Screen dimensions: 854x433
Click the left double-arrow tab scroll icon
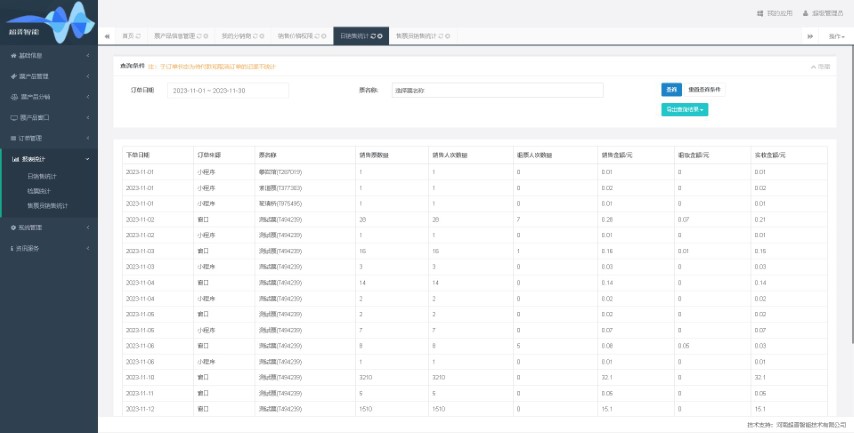107,36
